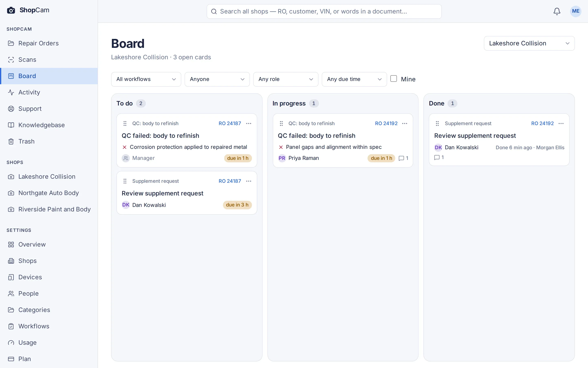Open the ME user avatar menu
The height and width of the screenshot is (368, 588).
point(575,11)
